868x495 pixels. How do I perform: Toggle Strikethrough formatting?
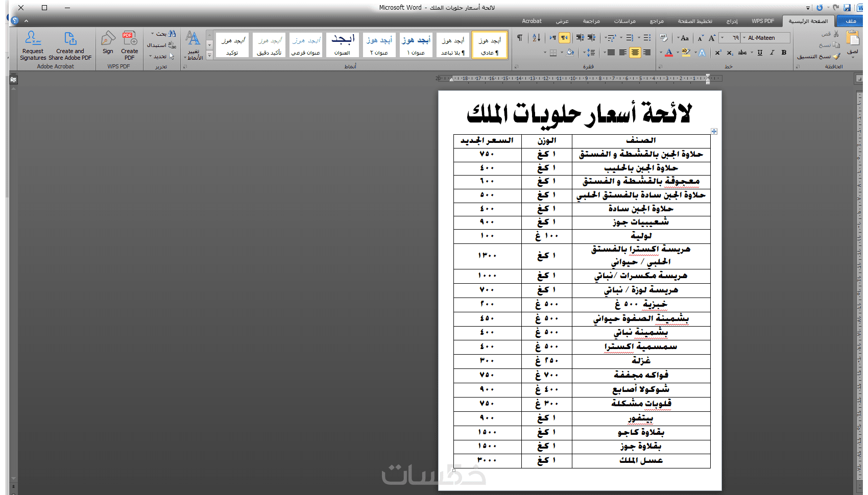pyautogui.click(x=742, y=53)
